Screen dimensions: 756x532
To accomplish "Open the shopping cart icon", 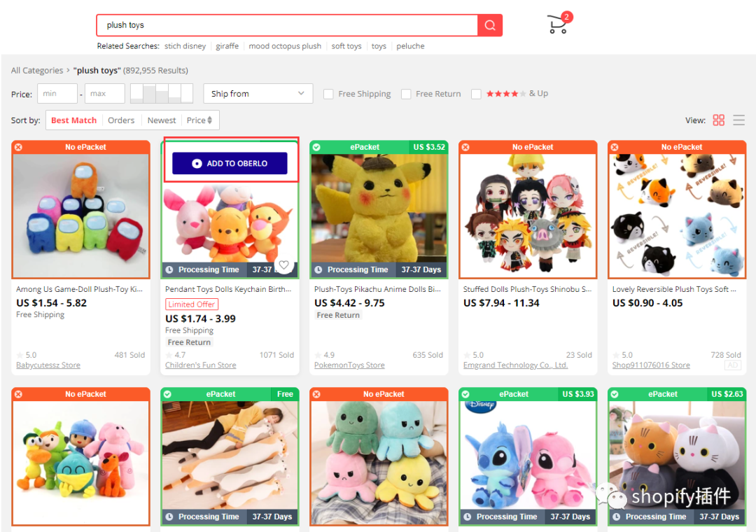I will (x=558, y=24).
